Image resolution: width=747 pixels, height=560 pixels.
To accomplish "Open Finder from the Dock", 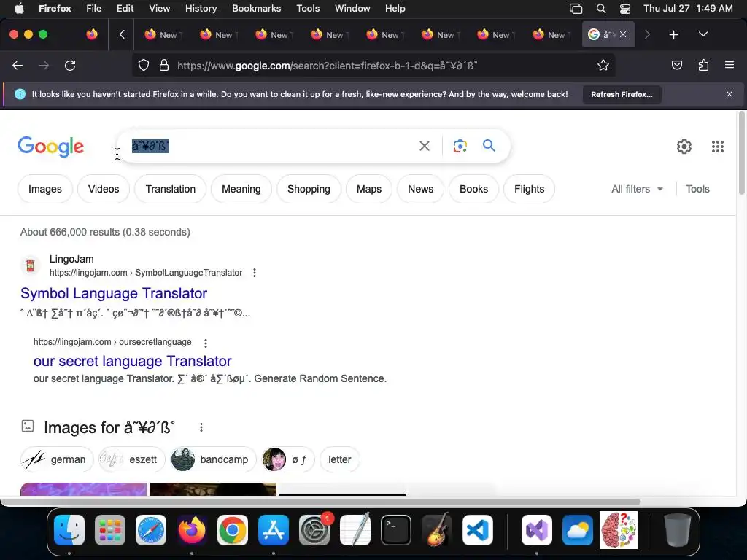I will [69, 530].
